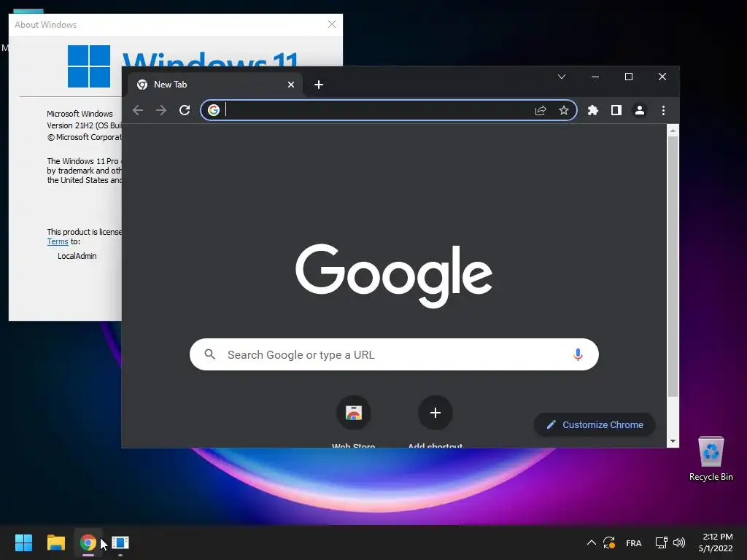The image size is (747, 560).
Task: Click the About Windows taskbar icon
Action: (120, 542)
